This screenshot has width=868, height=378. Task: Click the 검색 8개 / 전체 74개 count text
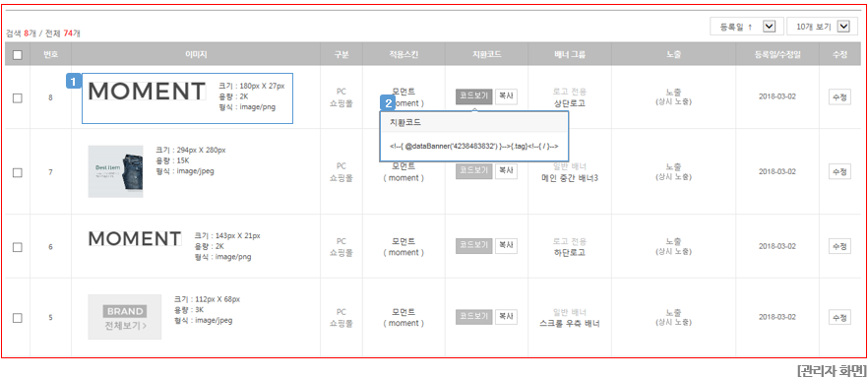click(x=42, y=33)
